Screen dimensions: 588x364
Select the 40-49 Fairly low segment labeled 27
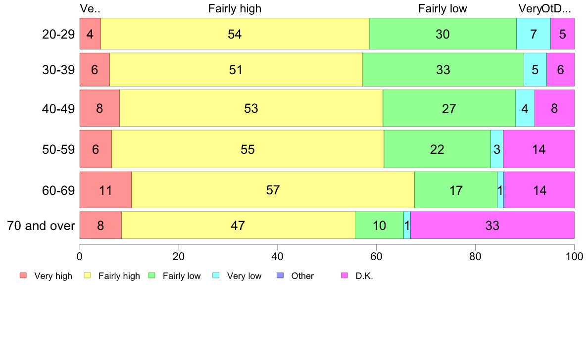(x=449, y=108)
